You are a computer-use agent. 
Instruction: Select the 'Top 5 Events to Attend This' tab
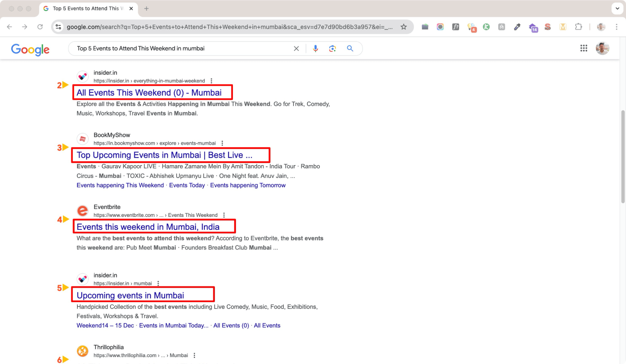tap(88, 8)
